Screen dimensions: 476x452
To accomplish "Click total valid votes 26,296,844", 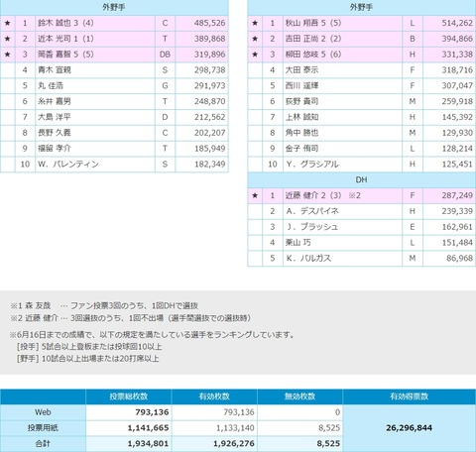I will pos(410,428).
